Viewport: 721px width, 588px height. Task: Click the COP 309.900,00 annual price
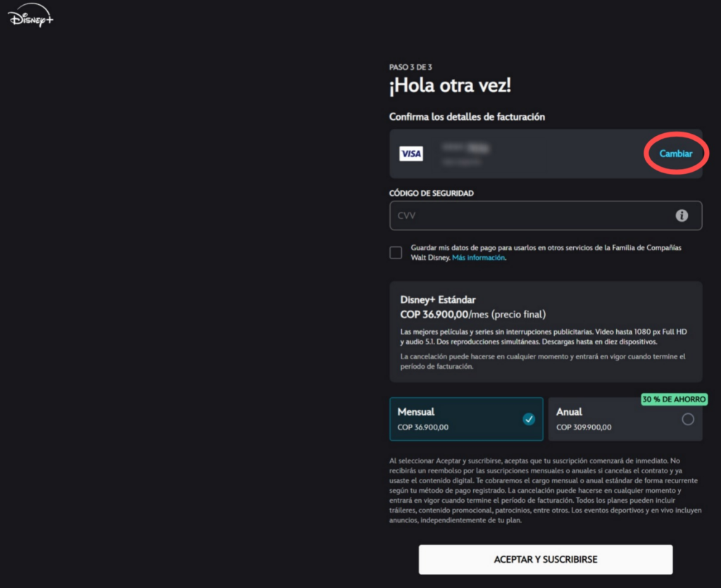pos(584,427)
